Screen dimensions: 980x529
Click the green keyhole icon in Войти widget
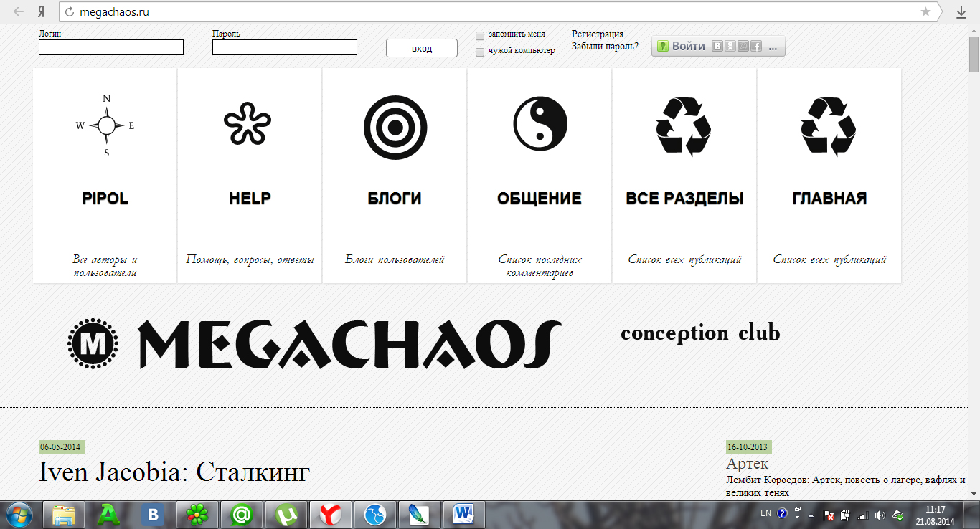(663, 47)
